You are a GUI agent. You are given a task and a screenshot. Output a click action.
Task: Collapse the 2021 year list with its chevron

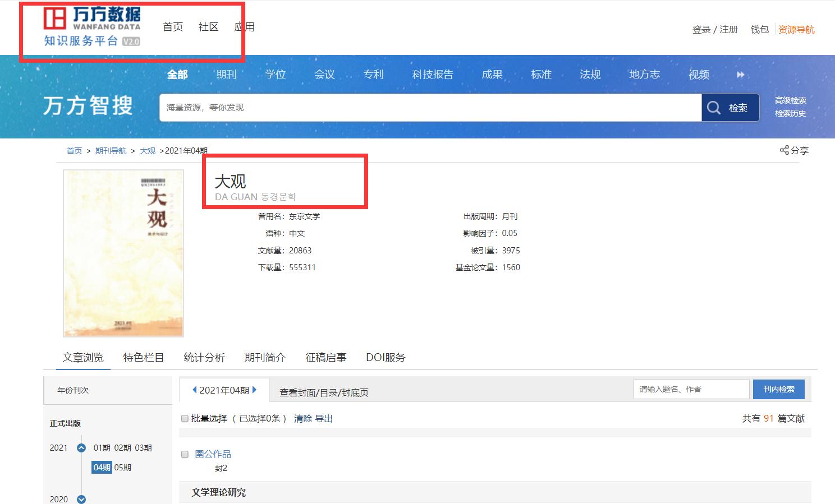[81, 448]
